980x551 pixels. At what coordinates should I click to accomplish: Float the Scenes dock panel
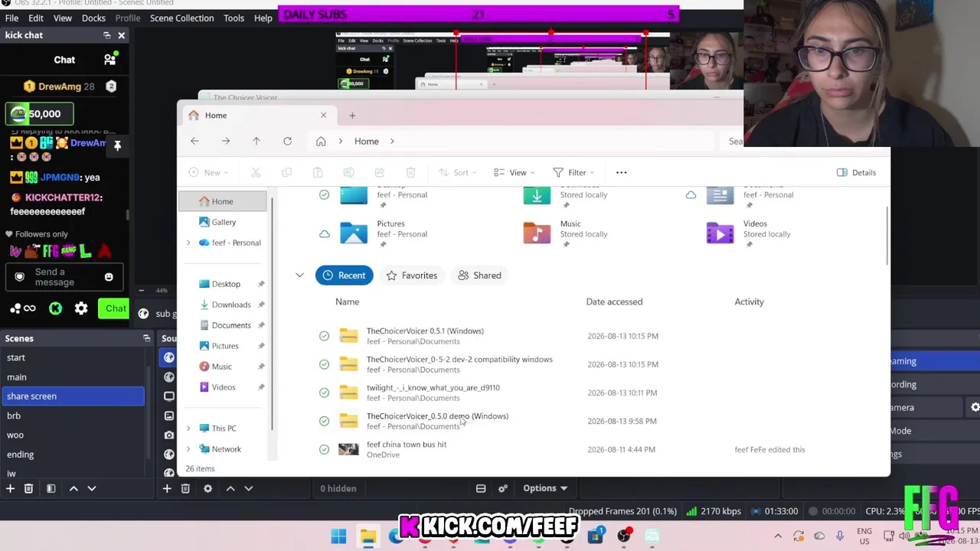click(x=146, y=338)
